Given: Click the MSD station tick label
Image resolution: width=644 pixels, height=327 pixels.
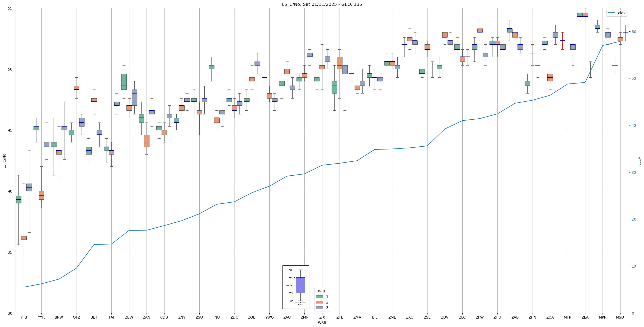Looking at the screenshot, I should pos(620,317).
